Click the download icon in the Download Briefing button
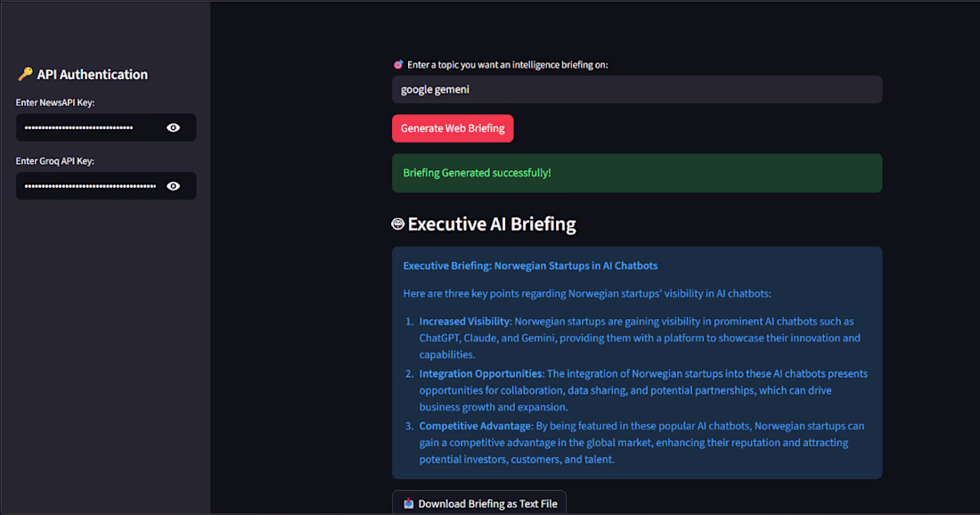Screen dimensions: 980x515 tap(409, 503)
